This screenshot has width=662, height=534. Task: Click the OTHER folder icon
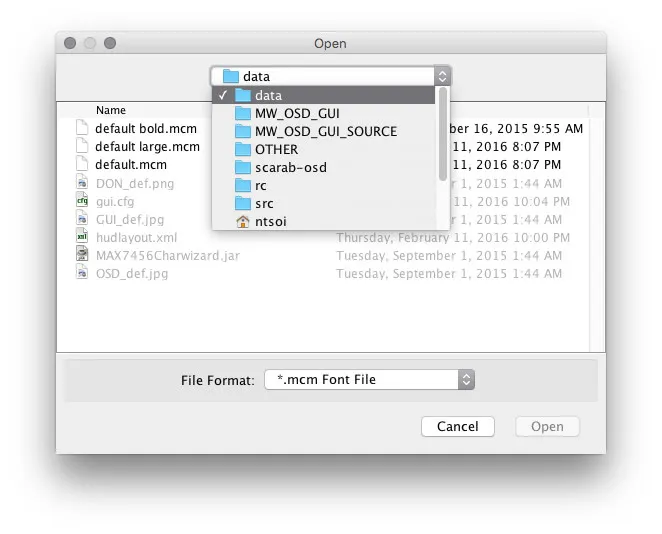coord(243,149)
